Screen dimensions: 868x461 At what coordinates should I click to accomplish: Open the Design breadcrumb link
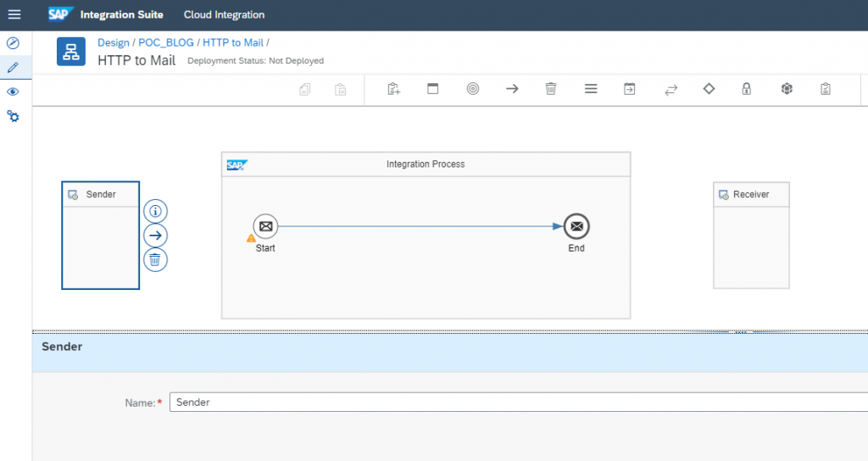[114, 42]
